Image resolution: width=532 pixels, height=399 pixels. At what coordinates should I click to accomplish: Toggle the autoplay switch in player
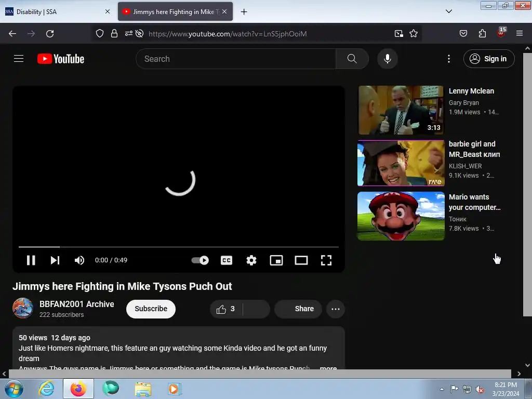200,260
